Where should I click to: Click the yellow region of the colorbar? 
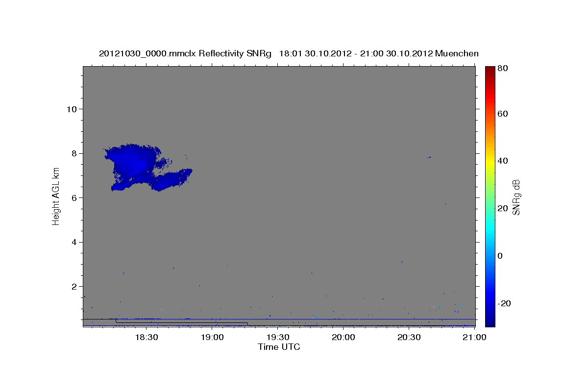[x=490, y=161]
